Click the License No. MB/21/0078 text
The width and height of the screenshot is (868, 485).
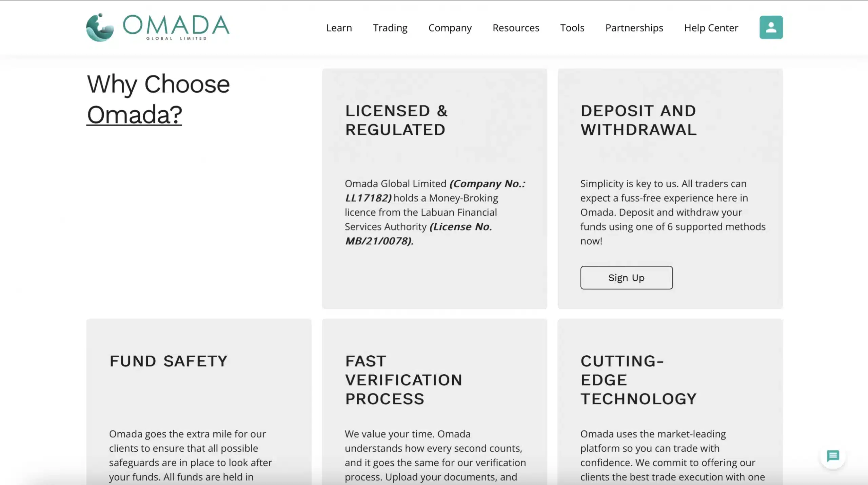pyautogui.click(x=419, y=234)
